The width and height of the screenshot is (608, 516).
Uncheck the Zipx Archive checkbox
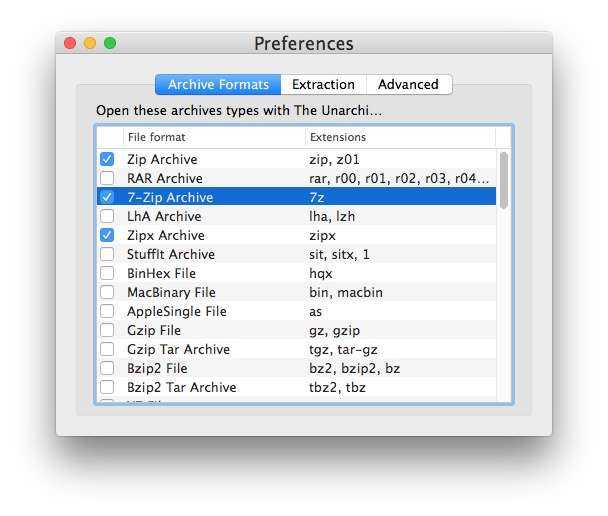click(107, 235)
